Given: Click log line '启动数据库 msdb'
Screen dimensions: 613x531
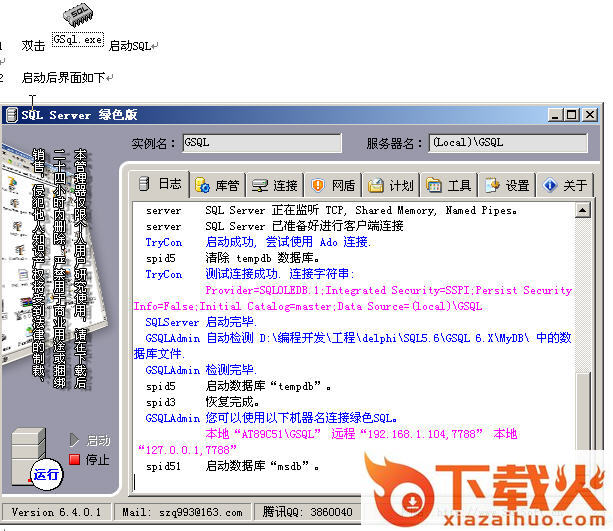Looking at the screenshot, I should 262,466.
